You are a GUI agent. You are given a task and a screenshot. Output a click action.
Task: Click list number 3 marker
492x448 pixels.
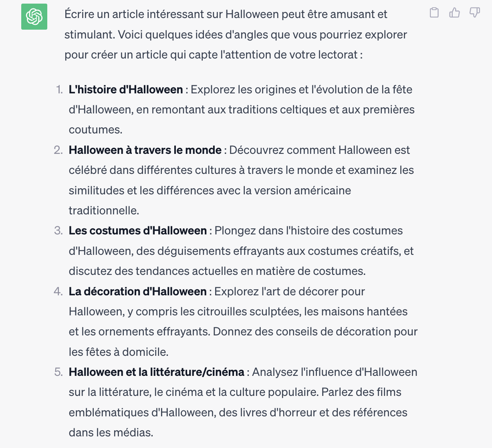(x=58, y=230)
